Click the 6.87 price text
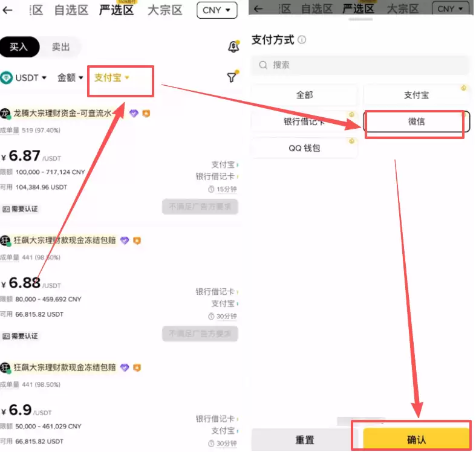Viewport: 476px width, 452px height. (24, 156)
